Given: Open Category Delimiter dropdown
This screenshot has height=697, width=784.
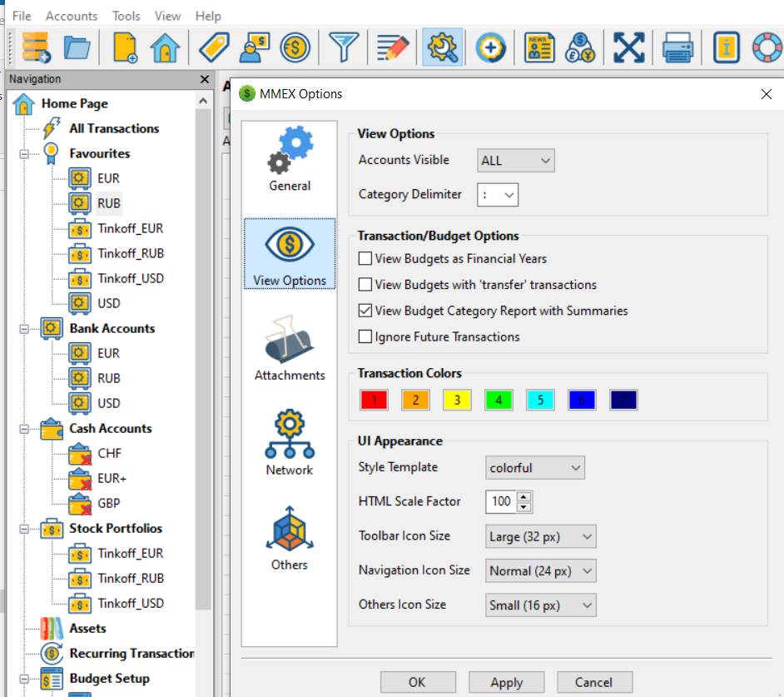Looking at the screenshot, I should click(x=498, y=195).
